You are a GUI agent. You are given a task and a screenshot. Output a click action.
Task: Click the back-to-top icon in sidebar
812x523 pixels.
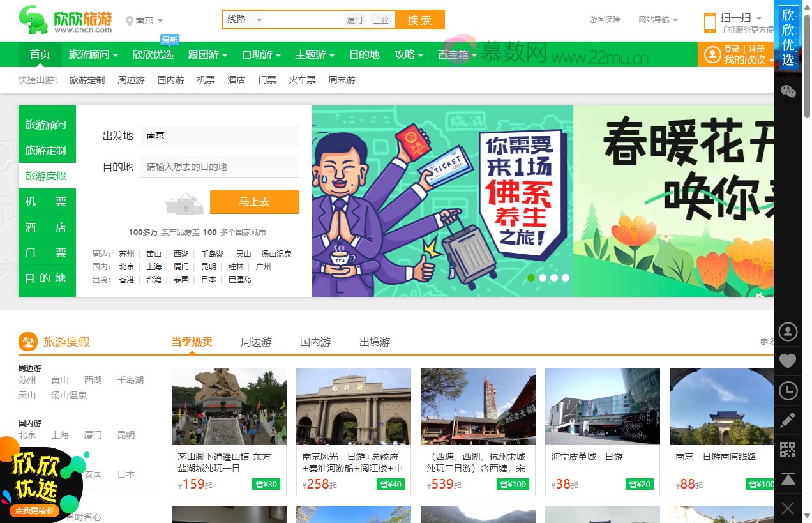click(x=788, y=478)
